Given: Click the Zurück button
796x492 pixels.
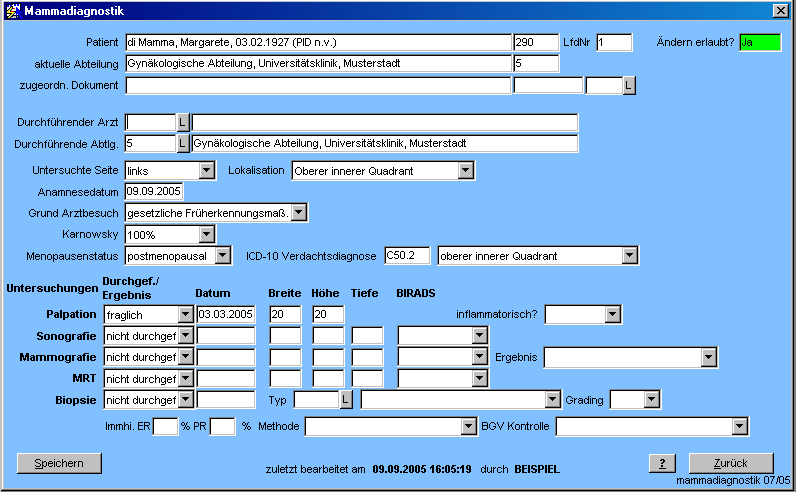Looking at the screenshot, I should coord(730,463).
